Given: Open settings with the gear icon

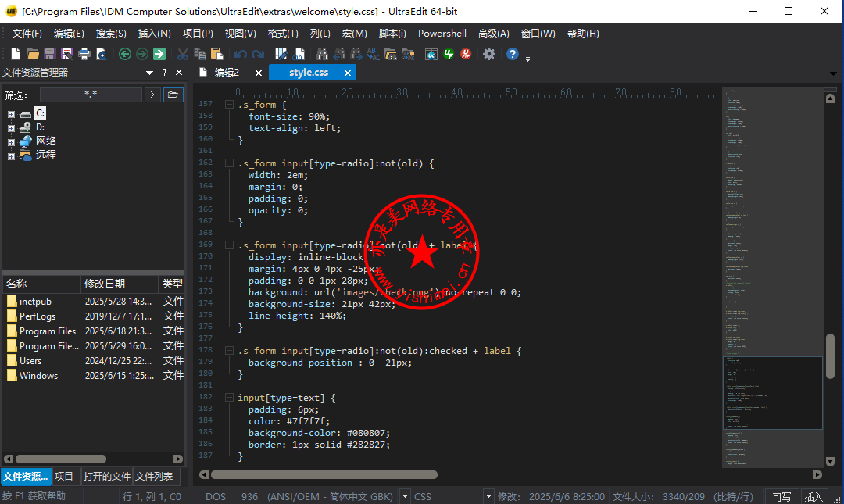Looking at the screenshot, I should pos(488,54).
